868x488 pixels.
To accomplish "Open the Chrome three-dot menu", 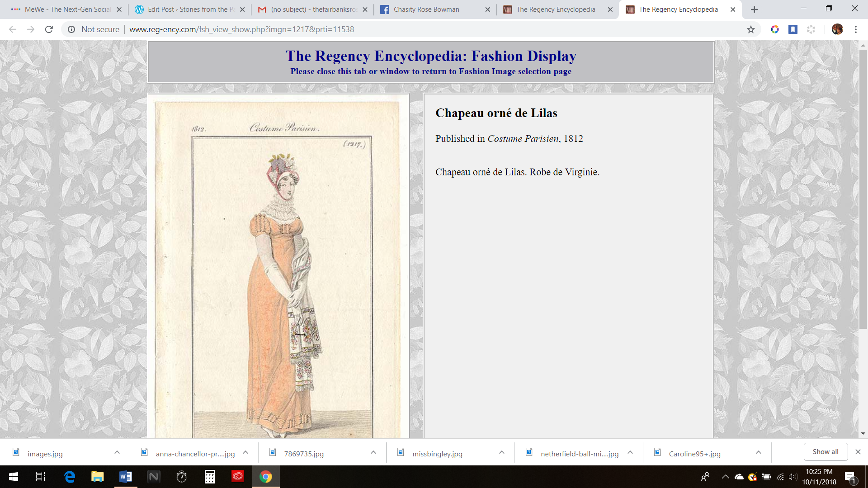I will point(855,29).
